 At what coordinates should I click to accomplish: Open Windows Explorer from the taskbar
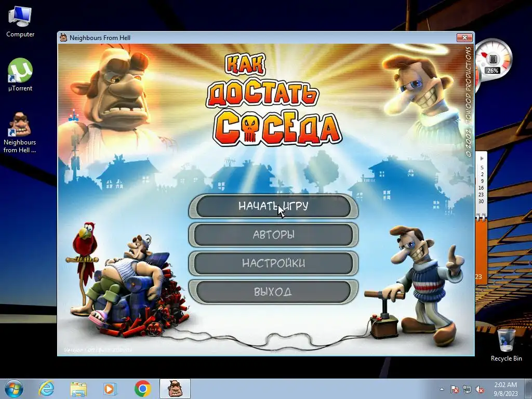(x=78, y=389)
